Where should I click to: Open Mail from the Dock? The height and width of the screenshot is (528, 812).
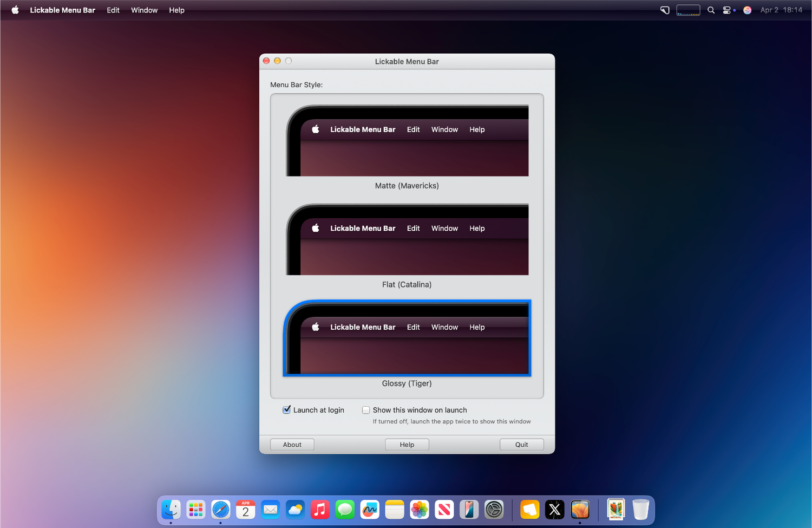point(270,510)
